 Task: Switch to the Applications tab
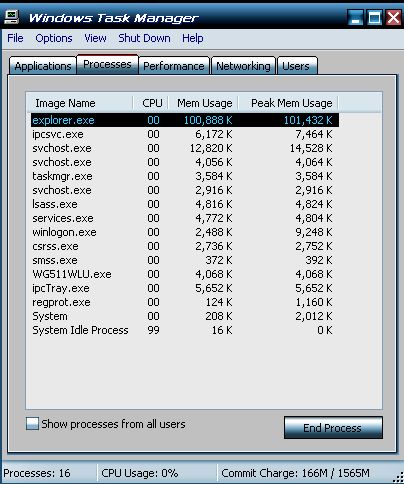coord(43,66)
